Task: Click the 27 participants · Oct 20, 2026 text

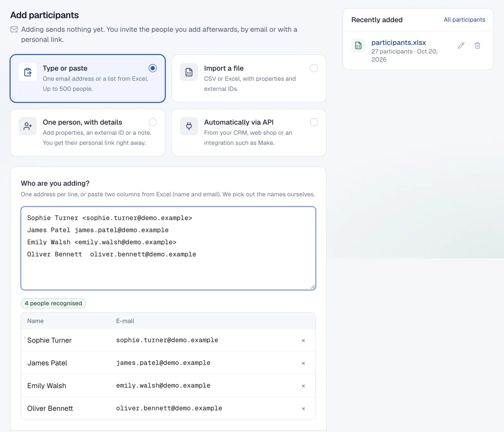Action: (x=405, y=55)
